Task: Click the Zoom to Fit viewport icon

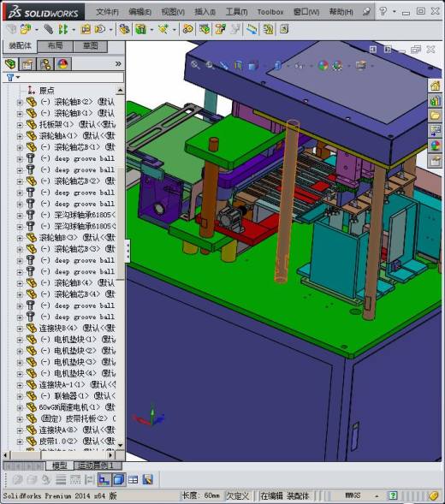Action: tap(195, 65)
